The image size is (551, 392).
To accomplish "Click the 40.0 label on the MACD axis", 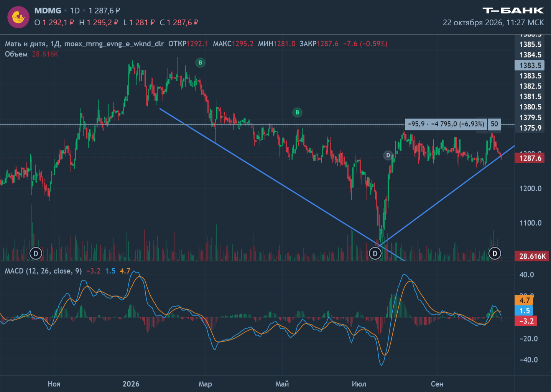I will (x=526, y=275).
